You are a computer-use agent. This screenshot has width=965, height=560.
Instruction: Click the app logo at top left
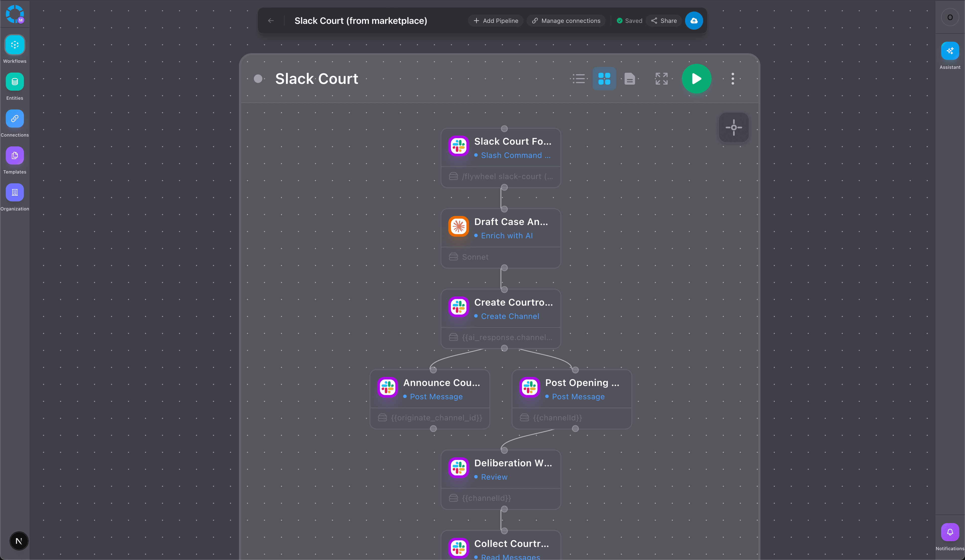(x=15, y=14)
